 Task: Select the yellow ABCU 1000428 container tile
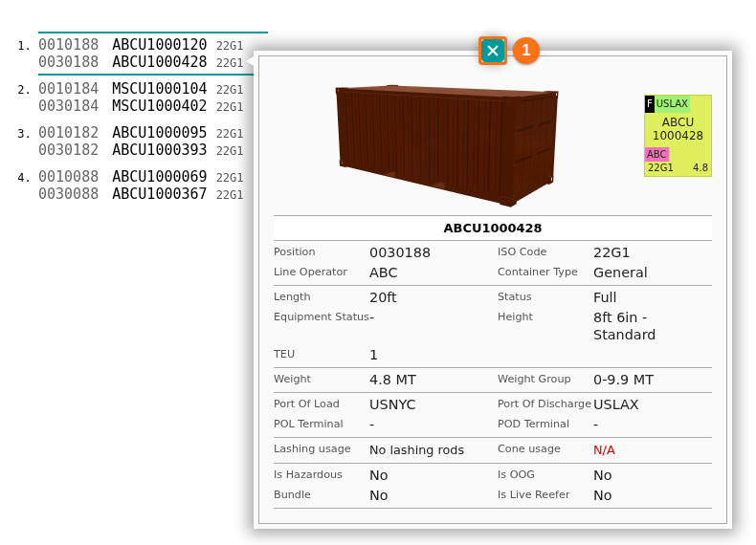pyautogui.click(x=678, y=136)
